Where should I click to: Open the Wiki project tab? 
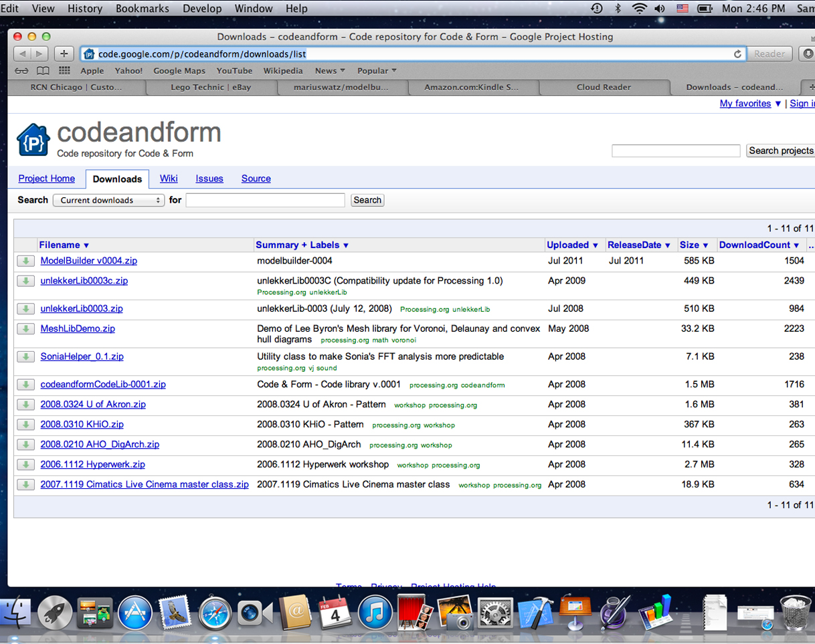169,179
